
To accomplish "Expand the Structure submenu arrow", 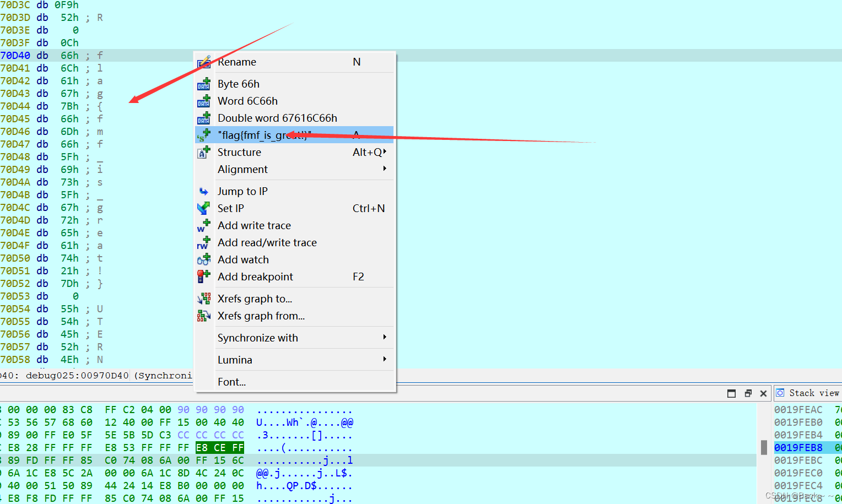I will click(385, 151).
